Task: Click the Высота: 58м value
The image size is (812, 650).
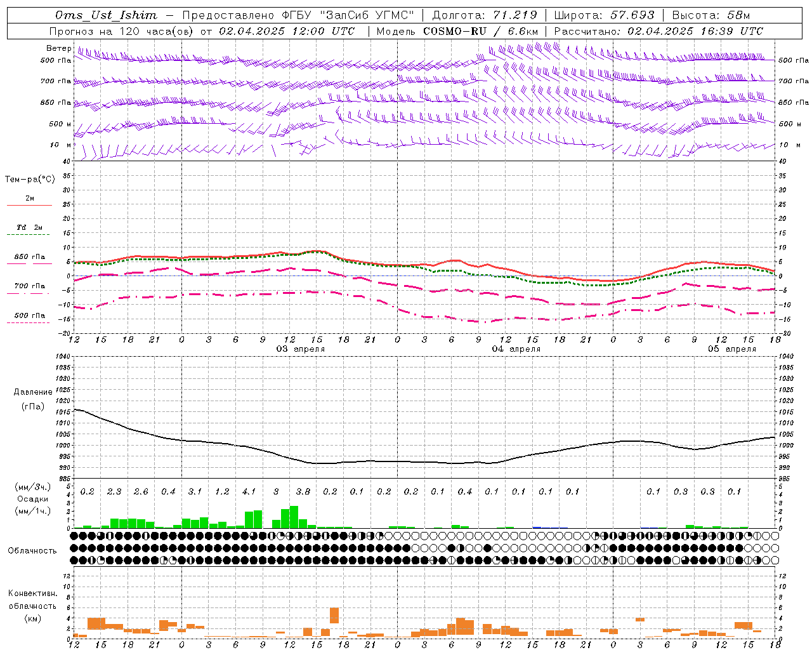Action: [x=711, y=15]
